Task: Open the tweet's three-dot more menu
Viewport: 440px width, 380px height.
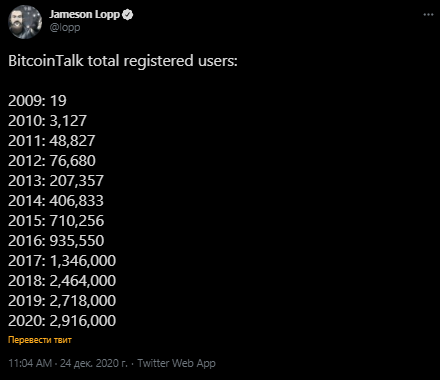Action: click(428, 15)
